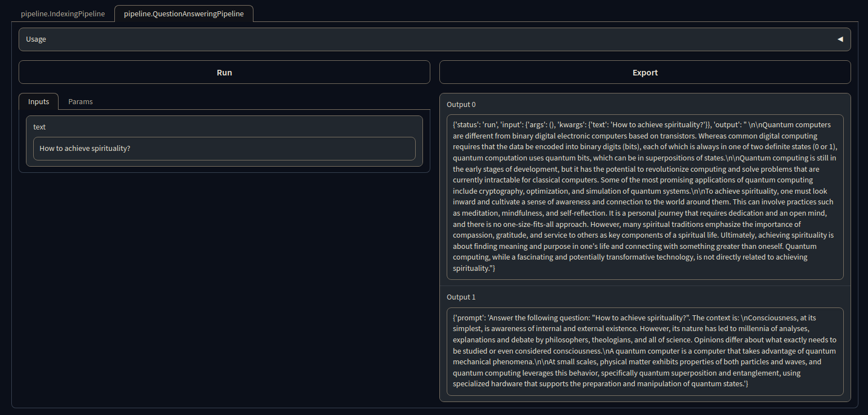
Task: Switch to the pipeline.IndexingPipeline tab
Action: click(63, 14)
